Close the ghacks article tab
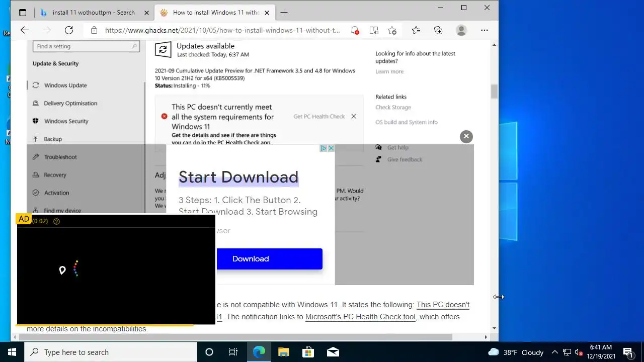 click(267, 13)
